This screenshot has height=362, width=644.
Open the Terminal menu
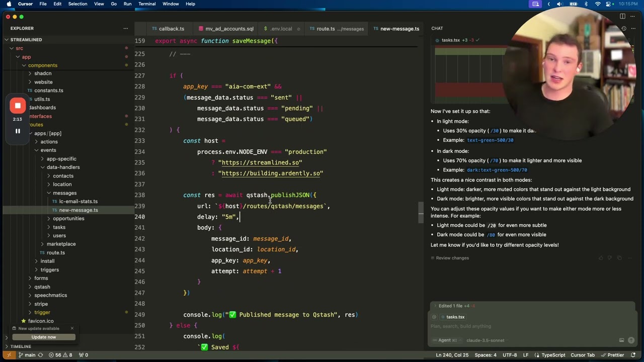pyautogui.click(x=147, y=4)
